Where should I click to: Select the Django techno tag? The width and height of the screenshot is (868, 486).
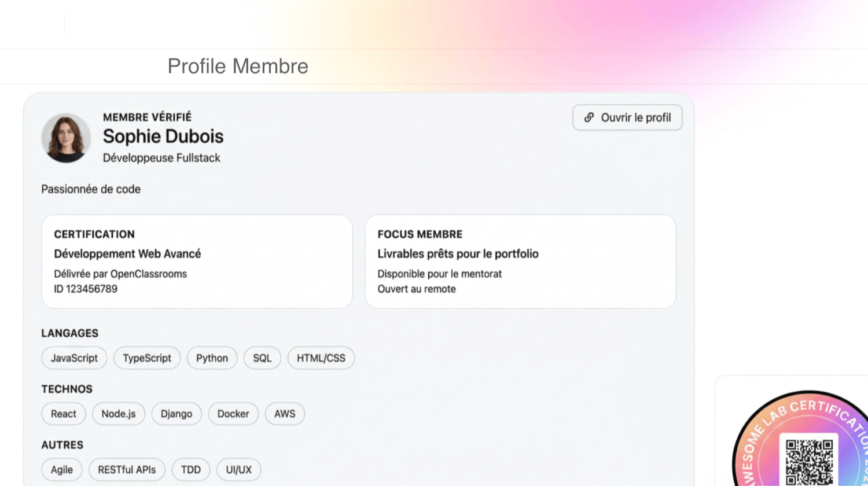[176, 414]
